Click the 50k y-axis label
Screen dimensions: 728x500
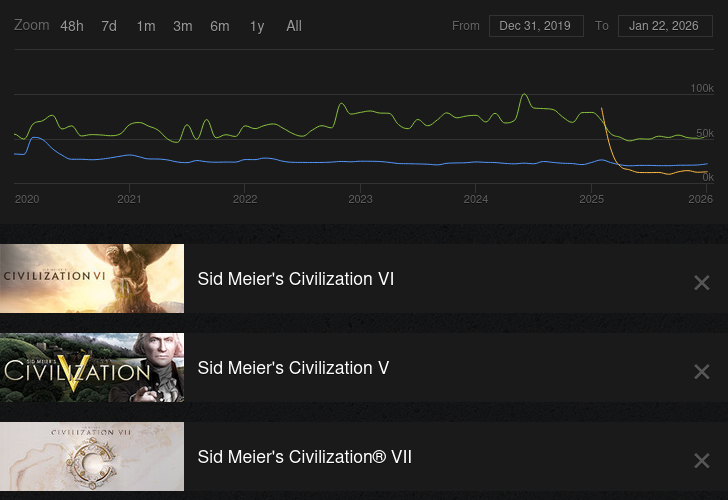click(705, 133)
